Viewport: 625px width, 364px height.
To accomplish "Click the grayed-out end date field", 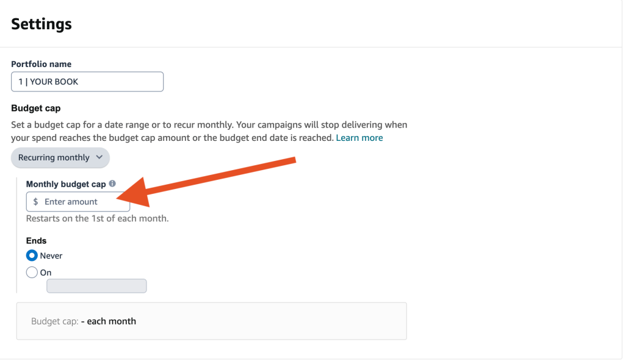I will pyautogui.click(x=96, y=286).
